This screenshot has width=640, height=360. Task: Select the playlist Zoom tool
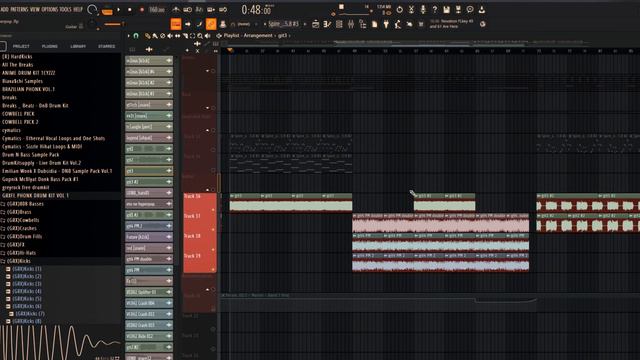[200, 36]
